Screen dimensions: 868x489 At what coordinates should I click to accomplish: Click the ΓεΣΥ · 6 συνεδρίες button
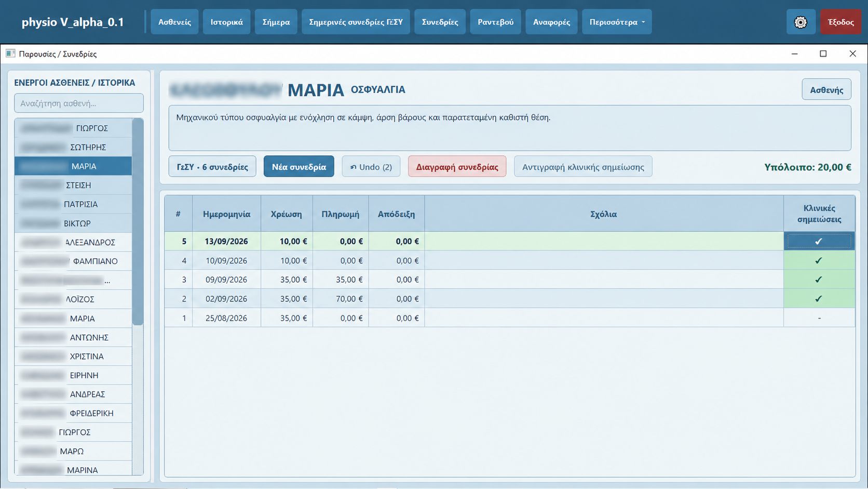(x=212, y=167)
